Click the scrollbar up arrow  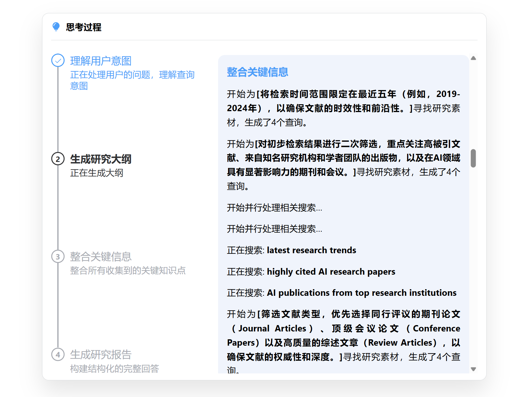(x=473, y=58)
